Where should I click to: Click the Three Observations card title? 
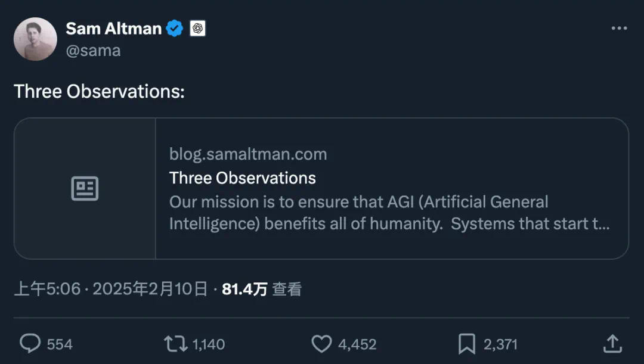tap(242, 178)
